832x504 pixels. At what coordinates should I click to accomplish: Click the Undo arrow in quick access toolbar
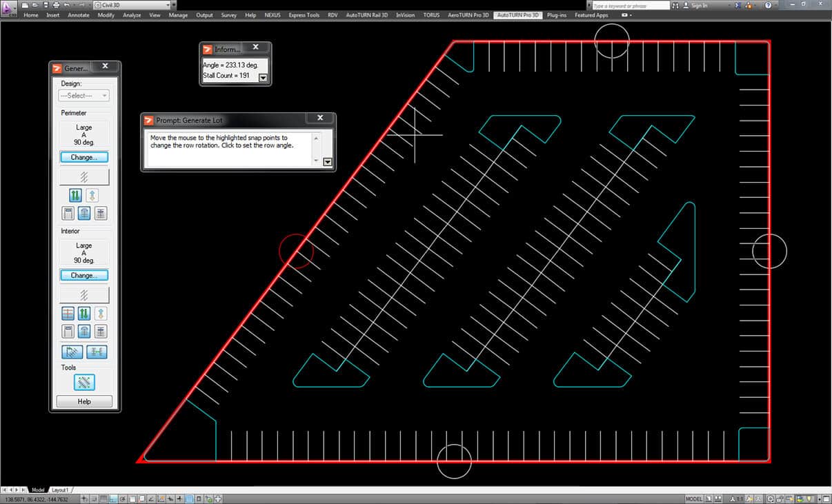tap(66, 5)
